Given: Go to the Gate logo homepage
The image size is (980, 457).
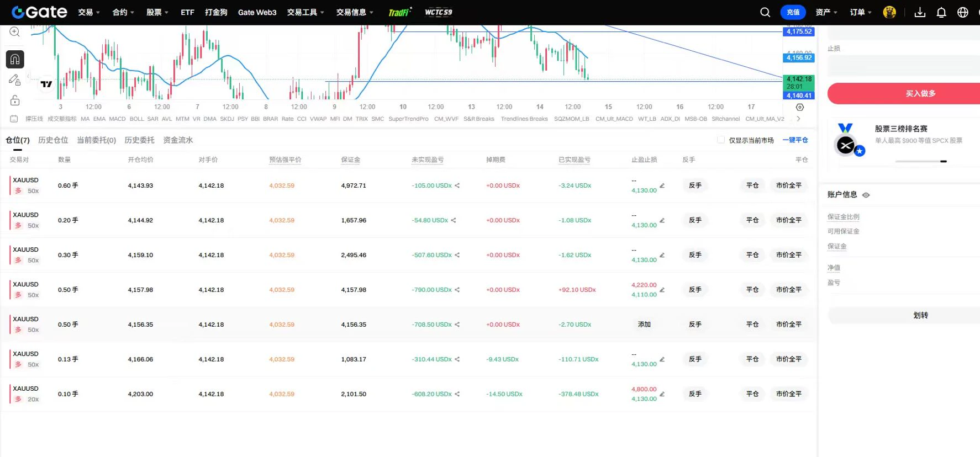Looking at the screenshot, I should coord(39,12).
